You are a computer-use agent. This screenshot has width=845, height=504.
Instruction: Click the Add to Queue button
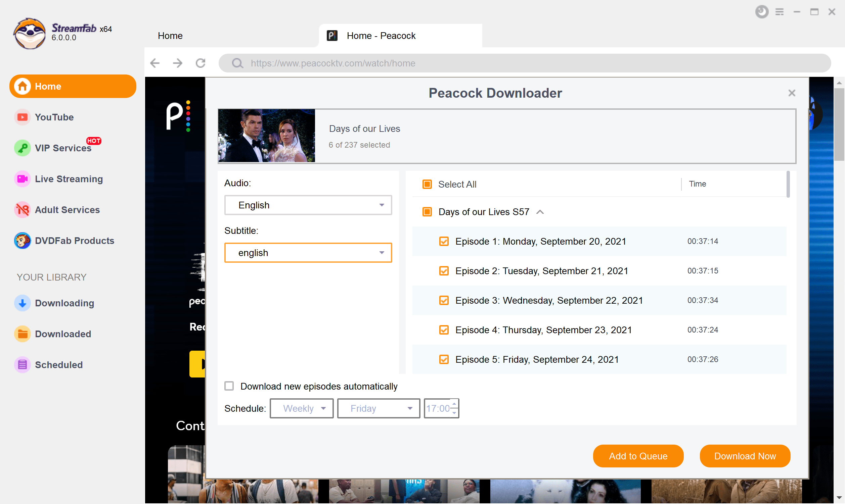pyautogui.click(x=638, y=456)
